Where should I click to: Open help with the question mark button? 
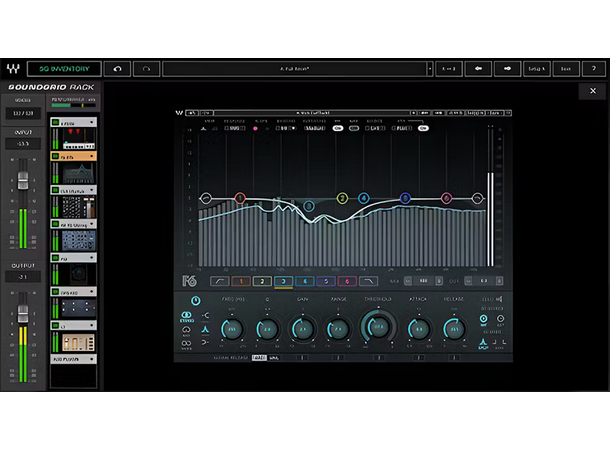pyautogui.click(x=594, y=69)
